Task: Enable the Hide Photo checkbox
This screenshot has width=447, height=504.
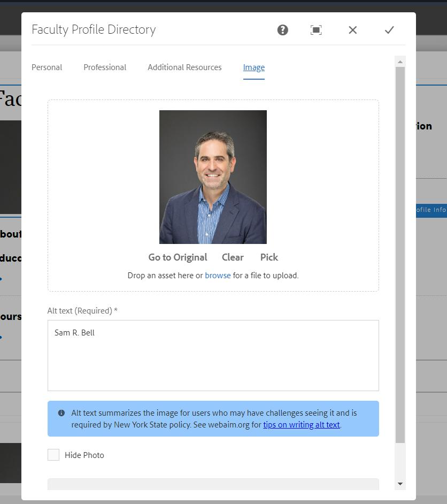Action: tap(53, 455)
